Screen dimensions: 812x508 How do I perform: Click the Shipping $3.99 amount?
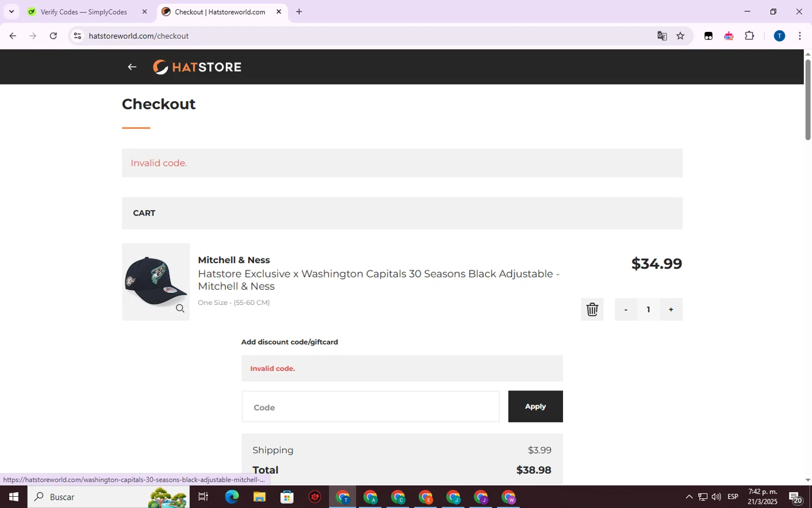(540, 450)
